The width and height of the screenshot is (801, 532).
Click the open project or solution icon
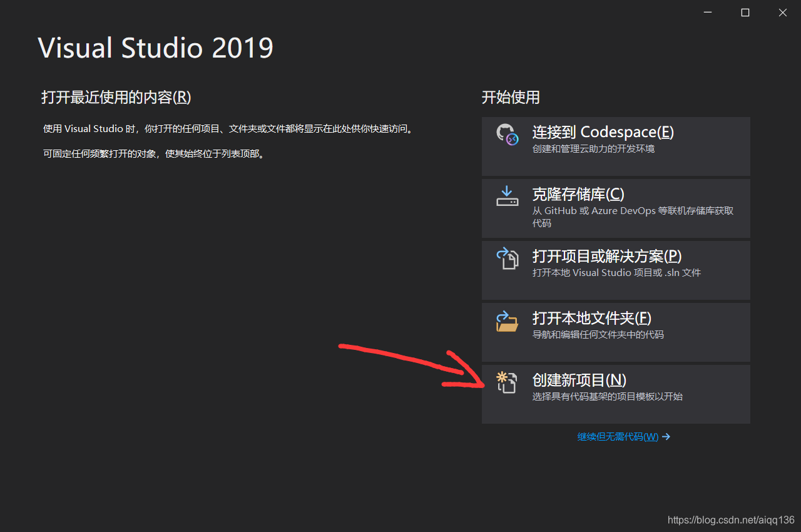click(507, 258)
